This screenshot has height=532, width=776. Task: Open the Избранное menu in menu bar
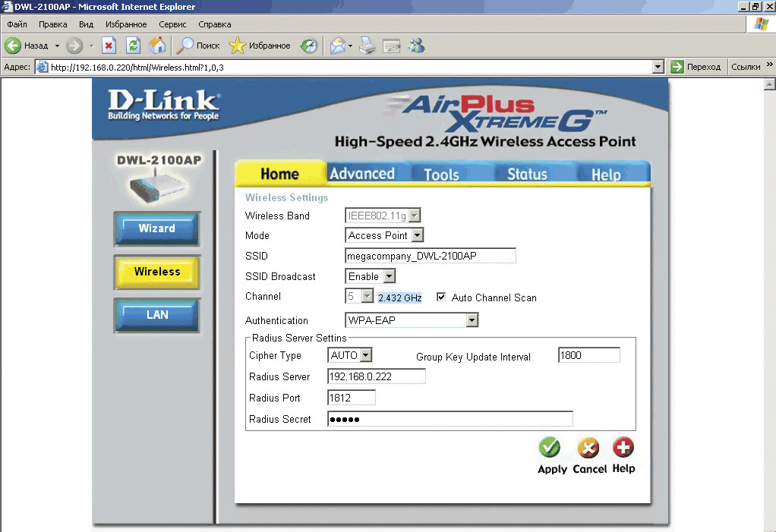point(126,24)
